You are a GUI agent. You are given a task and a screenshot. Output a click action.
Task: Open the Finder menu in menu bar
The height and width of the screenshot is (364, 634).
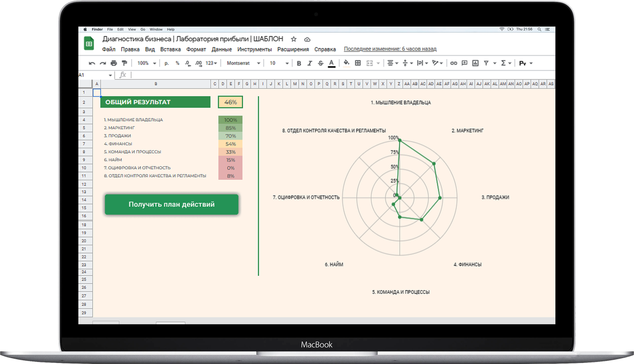point(97,29)
